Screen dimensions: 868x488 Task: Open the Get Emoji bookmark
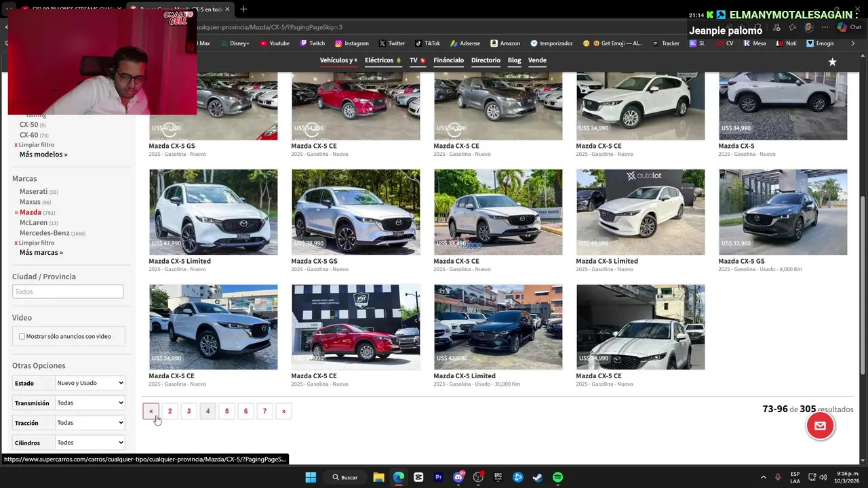612,43
